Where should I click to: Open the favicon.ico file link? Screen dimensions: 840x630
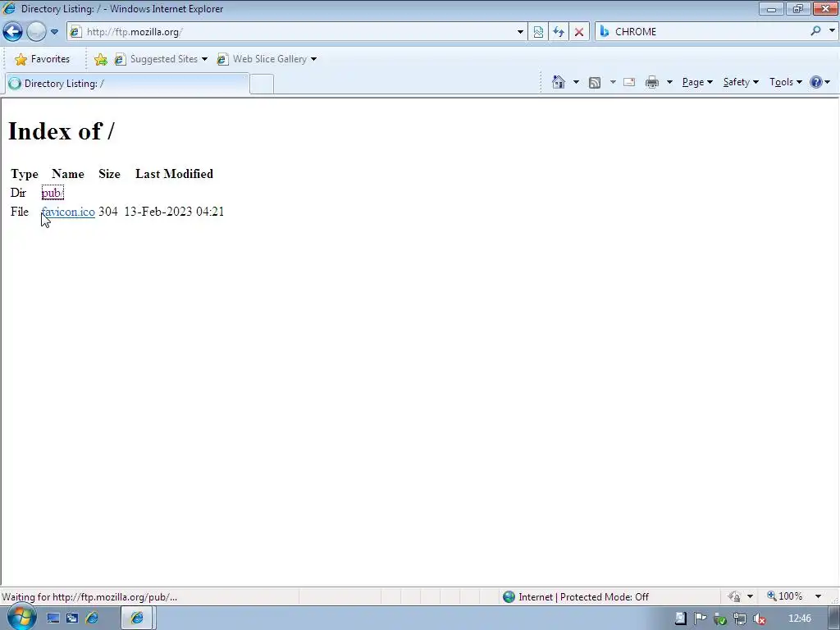(68, 212)
